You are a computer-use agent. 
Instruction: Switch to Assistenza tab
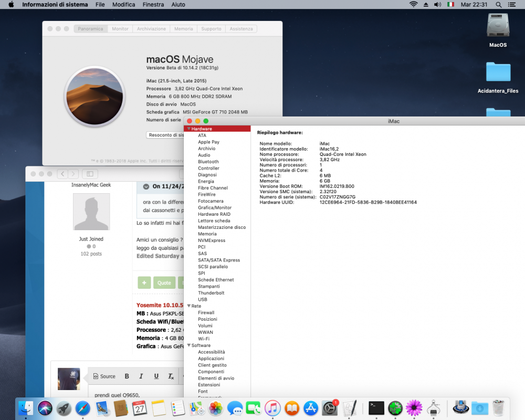coord(241,29)
